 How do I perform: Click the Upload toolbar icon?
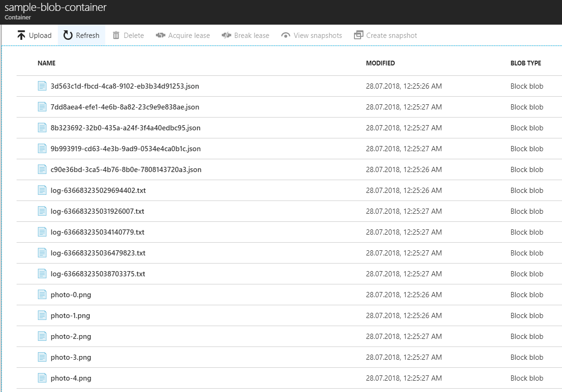pos(20,35)
